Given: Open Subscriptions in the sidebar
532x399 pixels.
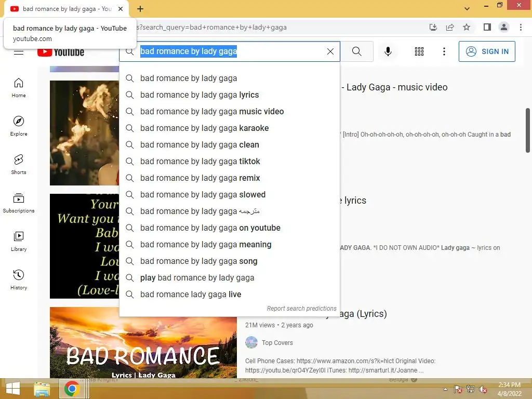Looking at the screenshot, I should [19, 203].
